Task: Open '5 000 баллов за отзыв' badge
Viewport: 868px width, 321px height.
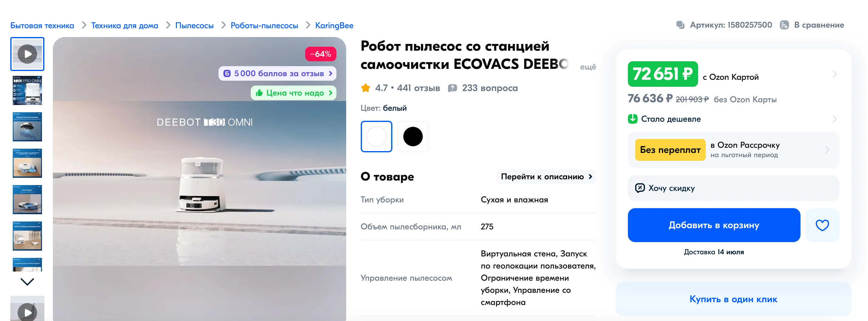Action: pos(277,73)
